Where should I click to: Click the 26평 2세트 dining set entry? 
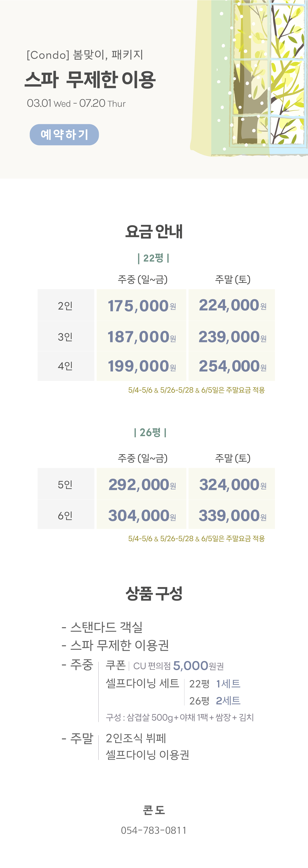tap(215, 701)
